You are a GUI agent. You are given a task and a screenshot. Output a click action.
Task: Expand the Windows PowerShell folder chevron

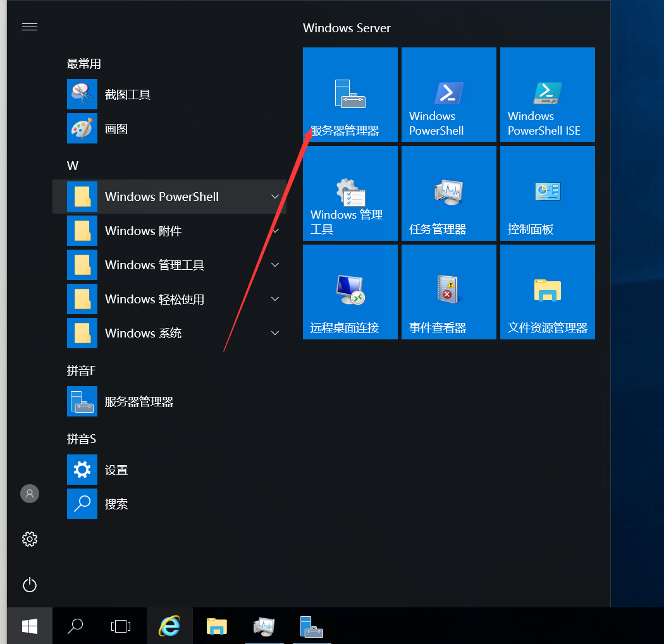click(275, 197)
